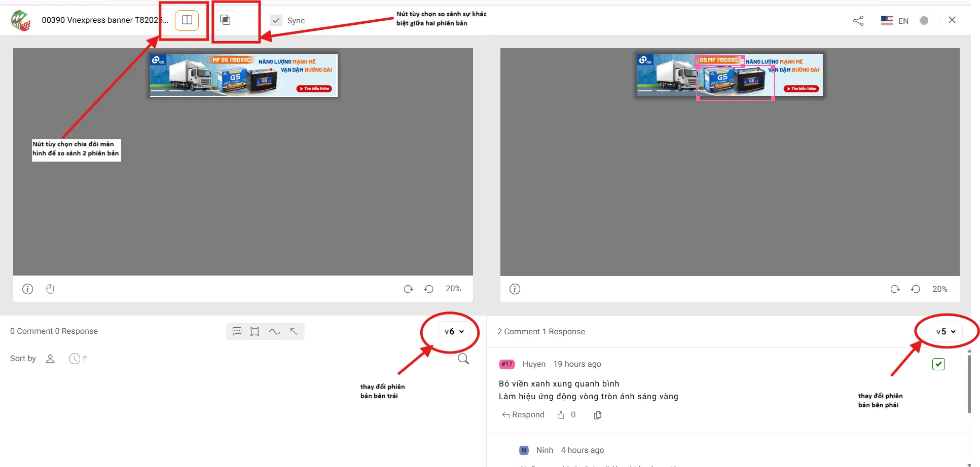The image size is (980, 467).
Task: Rotate the left preview counterclockwise
Action: [x=429, y=289]
